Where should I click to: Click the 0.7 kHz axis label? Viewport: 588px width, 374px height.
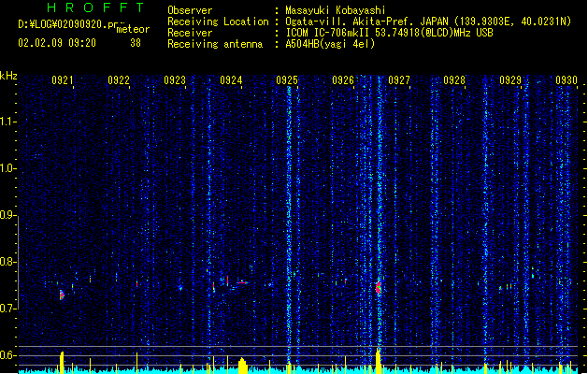pos(8,309)
